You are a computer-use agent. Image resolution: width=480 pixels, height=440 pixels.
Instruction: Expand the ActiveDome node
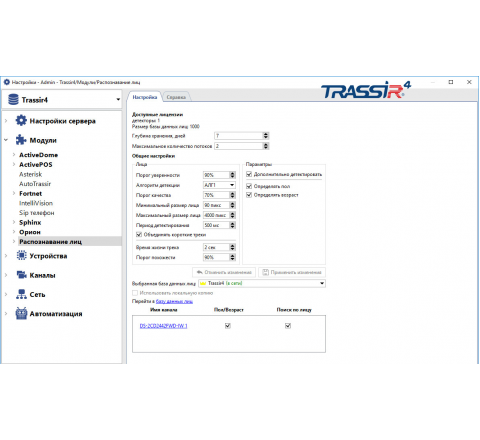[14, 155]
